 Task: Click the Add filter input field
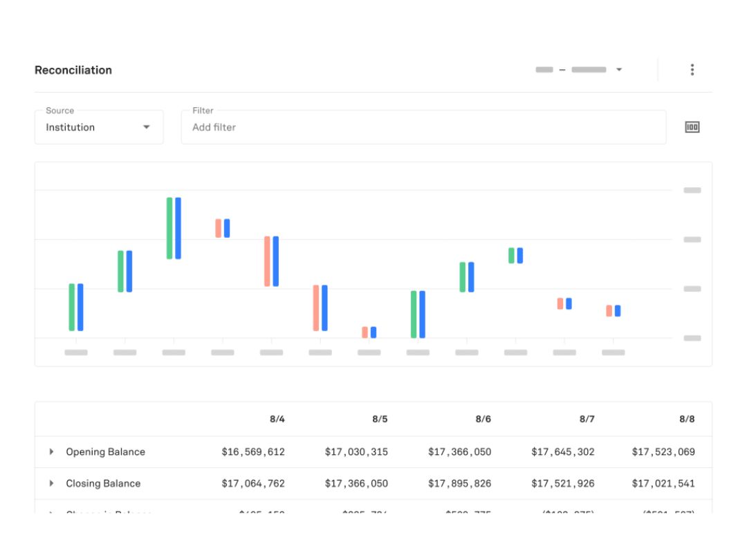point(423,127)
